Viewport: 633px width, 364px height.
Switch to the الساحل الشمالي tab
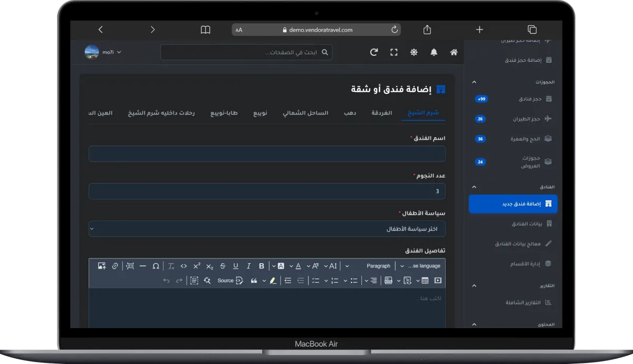(x=305, y=113)
